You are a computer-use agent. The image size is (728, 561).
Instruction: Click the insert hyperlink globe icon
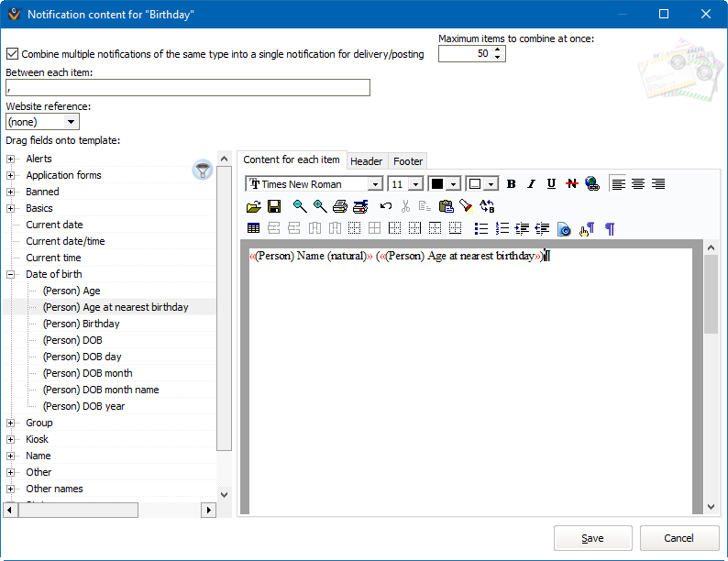pyautogui.click(x=591, y=184)
